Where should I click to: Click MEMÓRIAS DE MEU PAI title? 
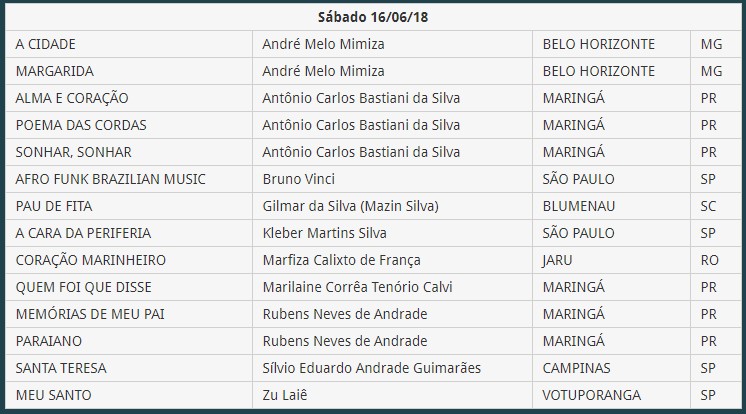(90, 314)
